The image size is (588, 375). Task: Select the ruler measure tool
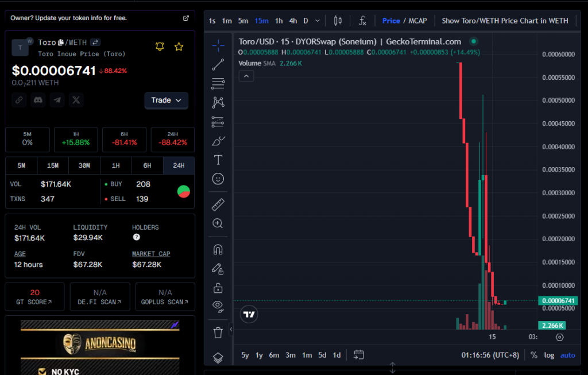(218, 204)
